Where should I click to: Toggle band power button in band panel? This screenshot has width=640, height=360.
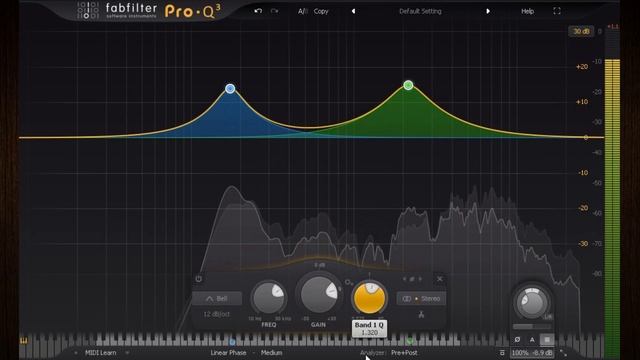(199, 279)
